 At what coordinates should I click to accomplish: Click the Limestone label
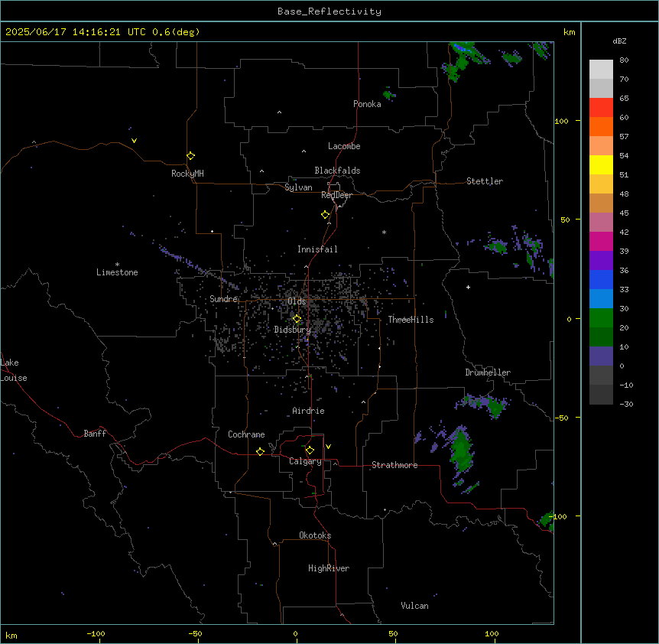pyautogui.click(x=117, y=272)
